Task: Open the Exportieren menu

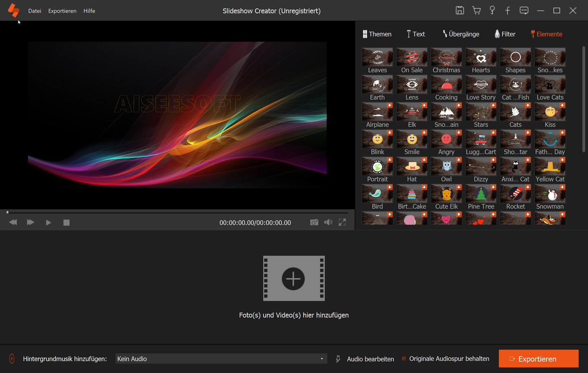Action: click(62, 11)
